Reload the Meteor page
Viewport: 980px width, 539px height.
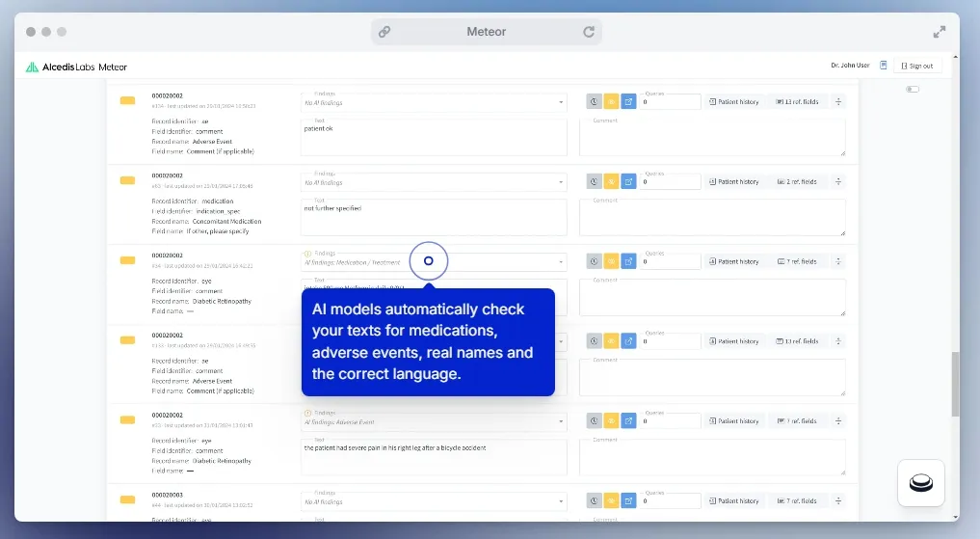[x=589, y=32]
